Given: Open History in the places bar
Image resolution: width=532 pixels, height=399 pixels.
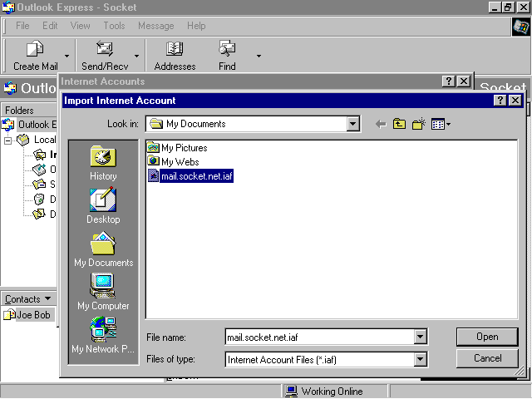Looking at the screenshot, I should click(103, 163).
